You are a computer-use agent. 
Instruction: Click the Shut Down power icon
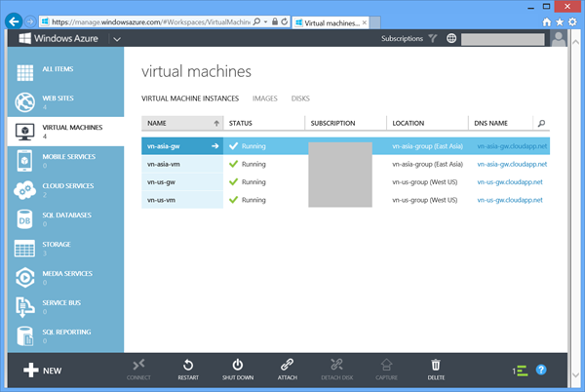[x=237, y=364]
